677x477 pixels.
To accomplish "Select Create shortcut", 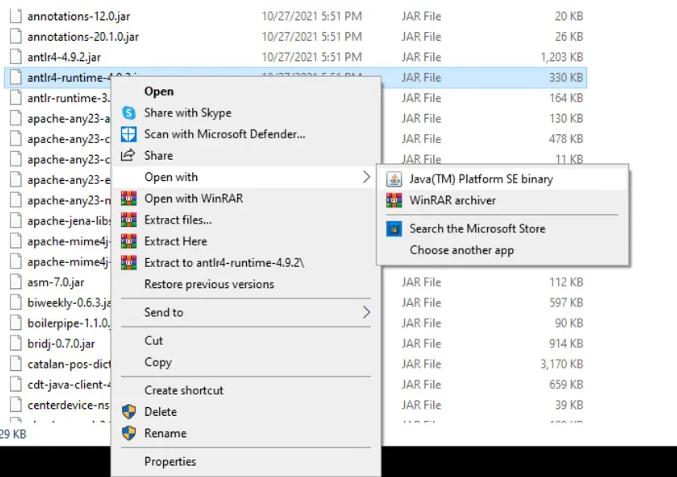I will tap(246, 390).
